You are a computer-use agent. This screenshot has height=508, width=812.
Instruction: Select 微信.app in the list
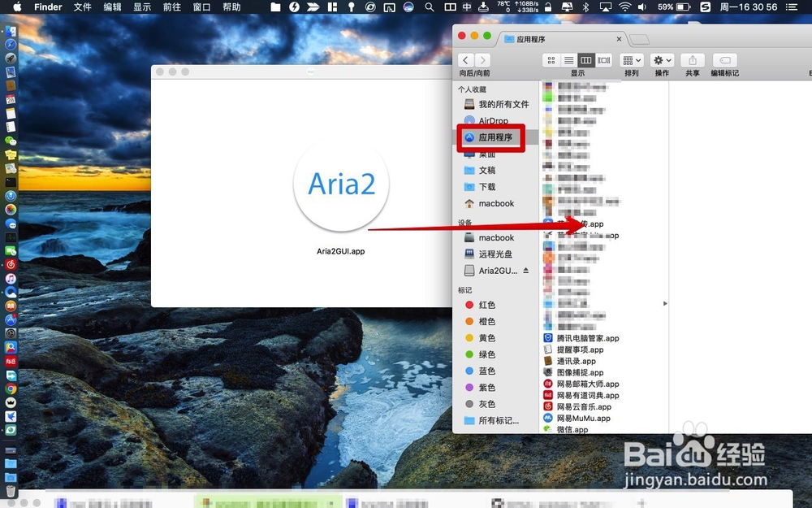point(572,429)
